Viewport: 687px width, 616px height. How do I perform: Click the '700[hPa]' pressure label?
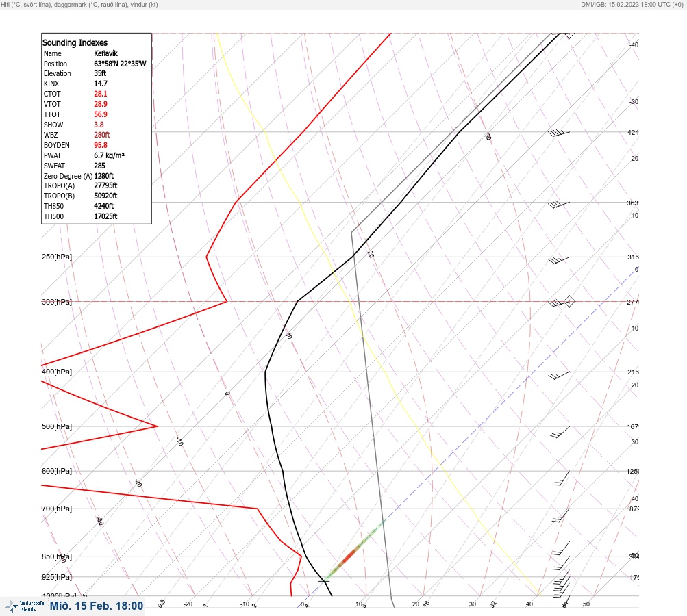click(57, 509)
